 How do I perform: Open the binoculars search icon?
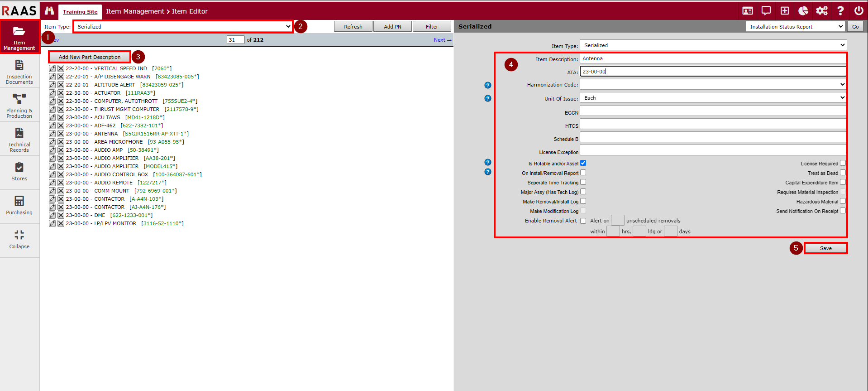pos(49,11)
